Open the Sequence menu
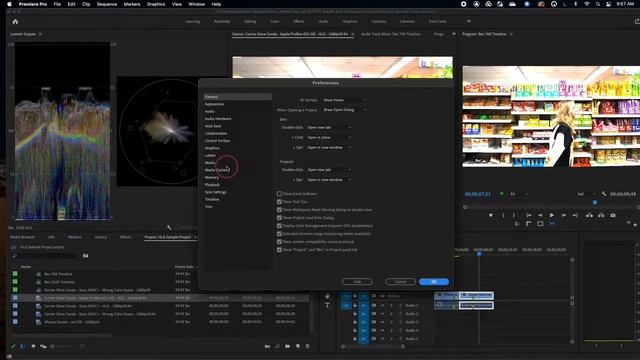 pos(107,4)
